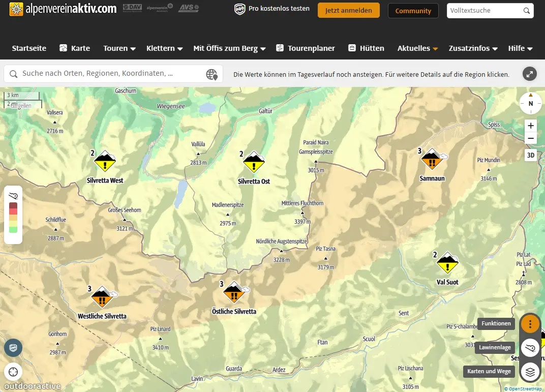This screenshot has height=392, width=545.
Task: Open Karten und Wege layers button
Action: pos(530,372)
